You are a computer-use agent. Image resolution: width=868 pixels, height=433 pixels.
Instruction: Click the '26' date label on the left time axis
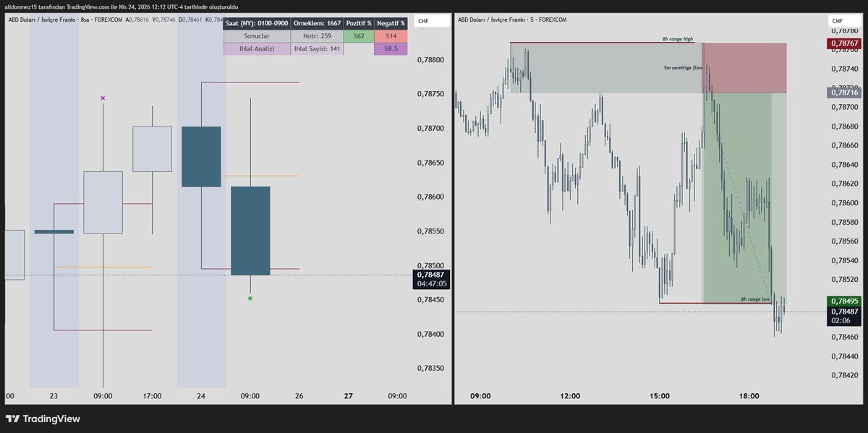pyautogui.click(x=299, y=396)
